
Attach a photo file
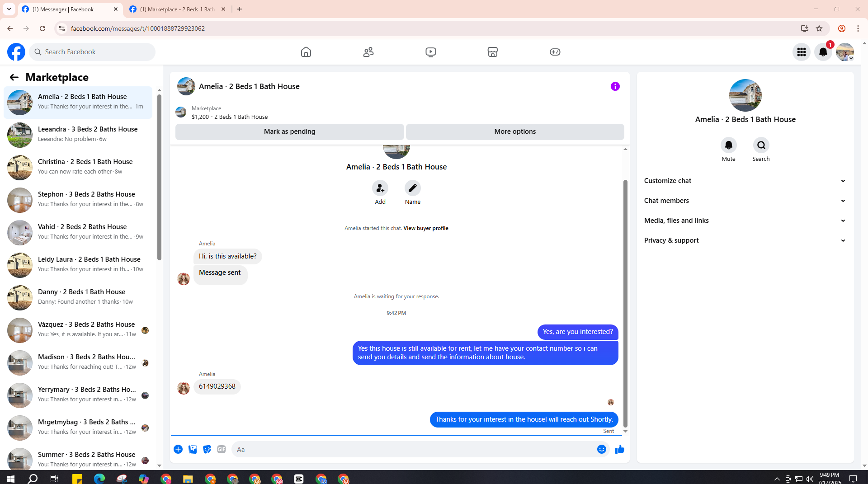[193, 449]
